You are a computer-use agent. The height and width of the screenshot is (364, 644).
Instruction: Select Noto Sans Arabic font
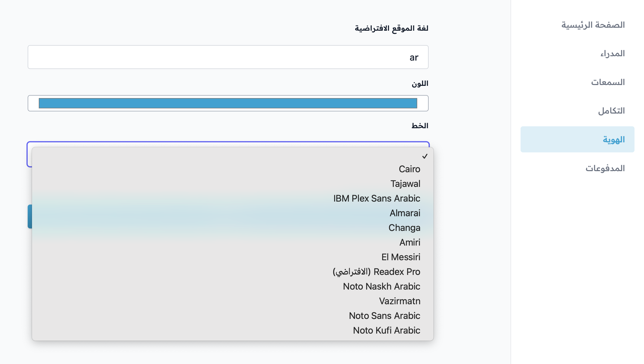click(x=233, y=316)
